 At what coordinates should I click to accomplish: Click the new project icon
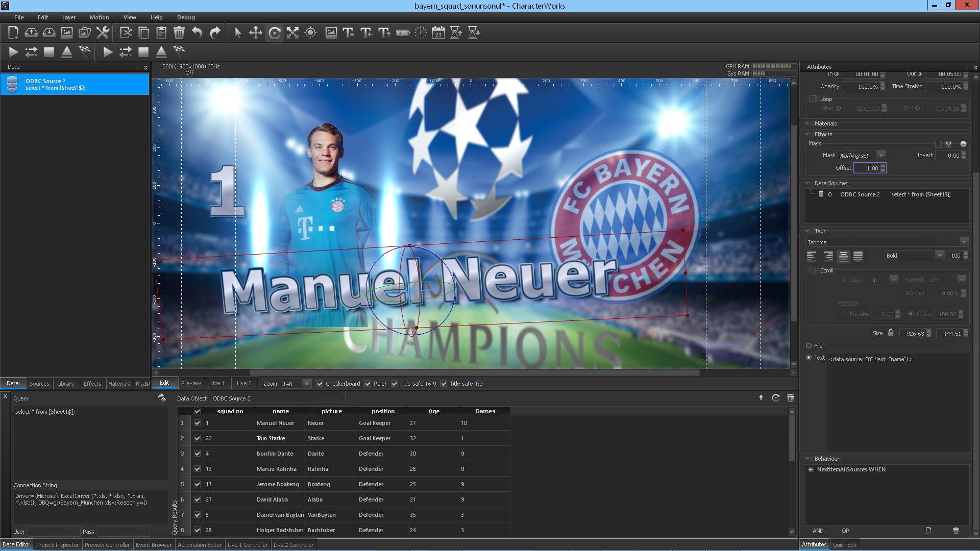click(x=13, y=33)
